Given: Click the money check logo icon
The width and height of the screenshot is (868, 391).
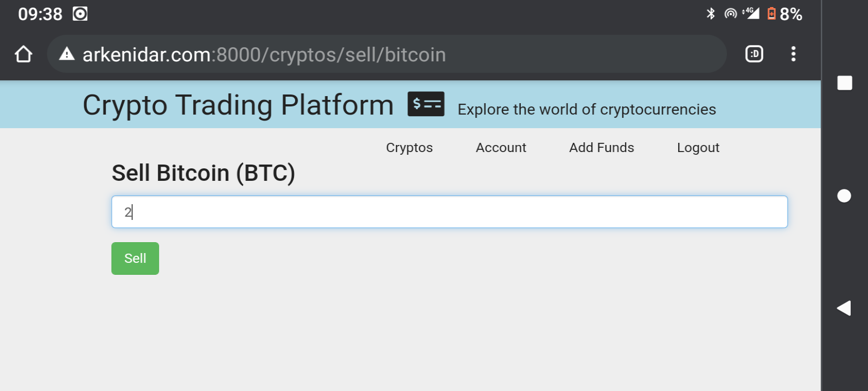Looking at the screenshot, I should coord(426,104).
